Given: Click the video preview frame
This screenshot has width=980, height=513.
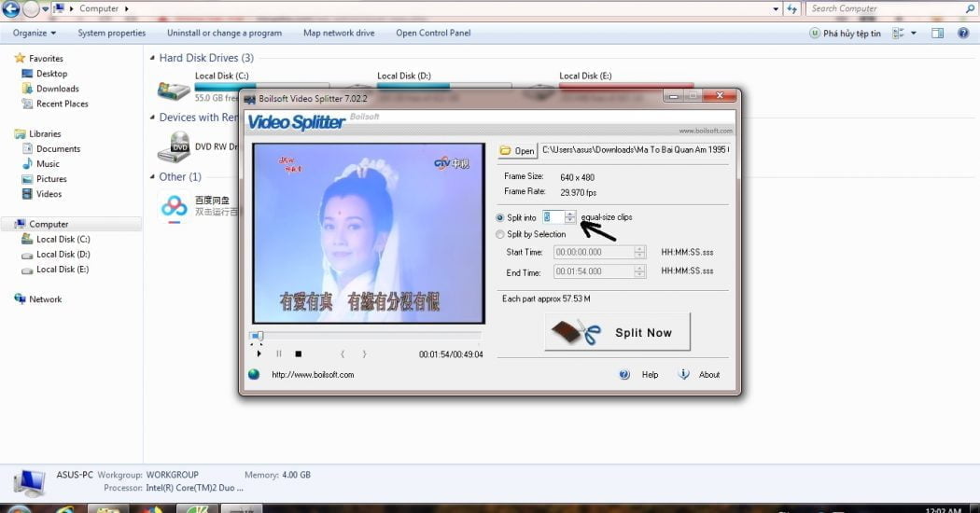Looking at the screenshot, I should (369, 233).
